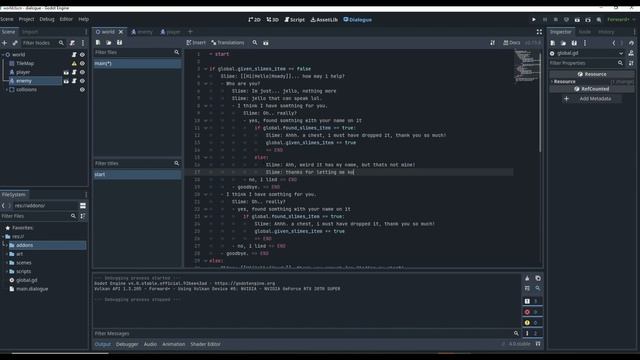Expand the scenes folder
This screenshot has height=360, width=640.
(x=7, y=263)
